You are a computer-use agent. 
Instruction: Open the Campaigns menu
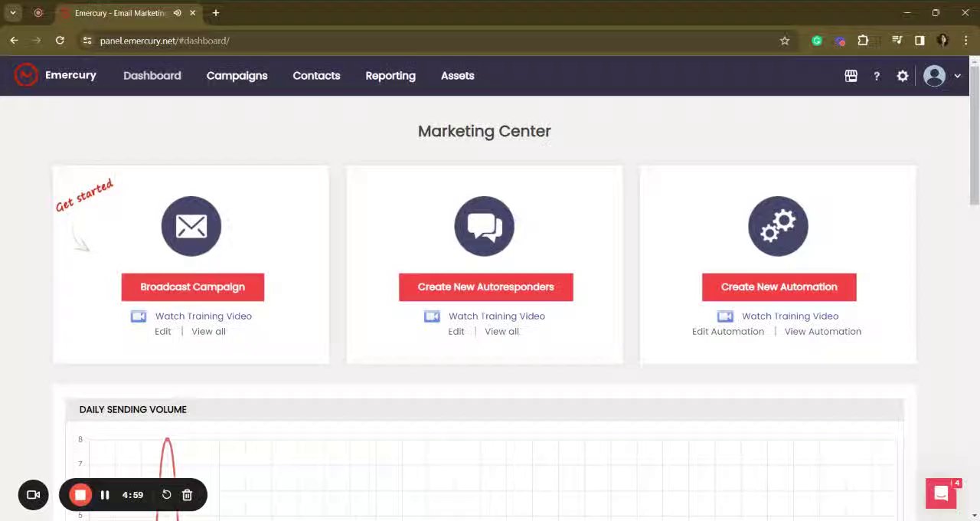point(237,76)
